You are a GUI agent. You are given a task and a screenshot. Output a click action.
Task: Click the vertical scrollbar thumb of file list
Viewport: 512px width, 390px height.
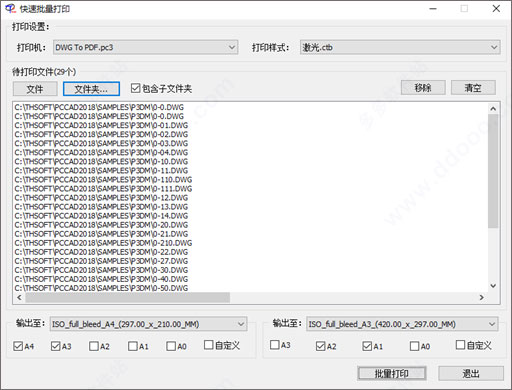coord(493,171)
